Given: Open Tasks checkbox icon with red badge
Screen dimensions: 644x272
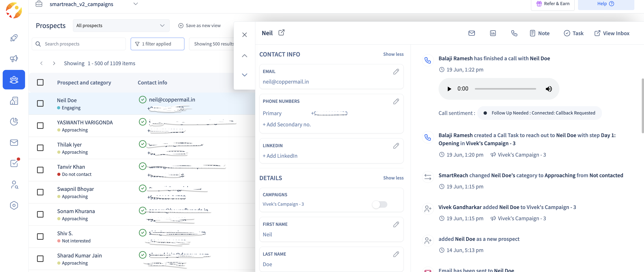Looking at the screenshot, I should click(14, 163).
